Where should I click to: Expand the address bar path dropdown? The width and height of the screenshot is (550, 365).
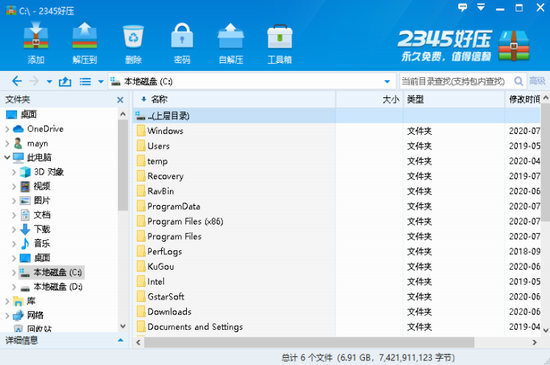point(387,82)
